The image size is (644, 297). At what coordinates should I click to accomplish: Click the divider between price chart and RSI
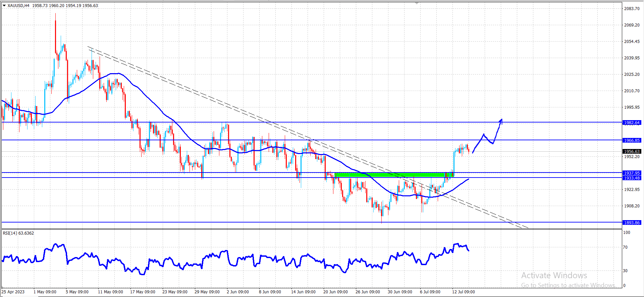click(x=311, y=229)
